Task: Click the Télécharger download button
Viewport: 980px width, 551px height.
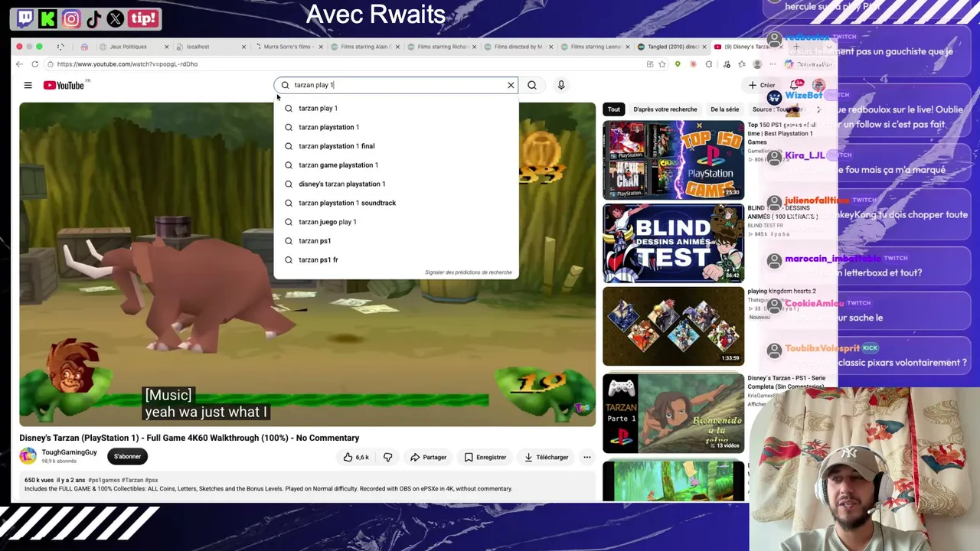Action: coord(546,457)
